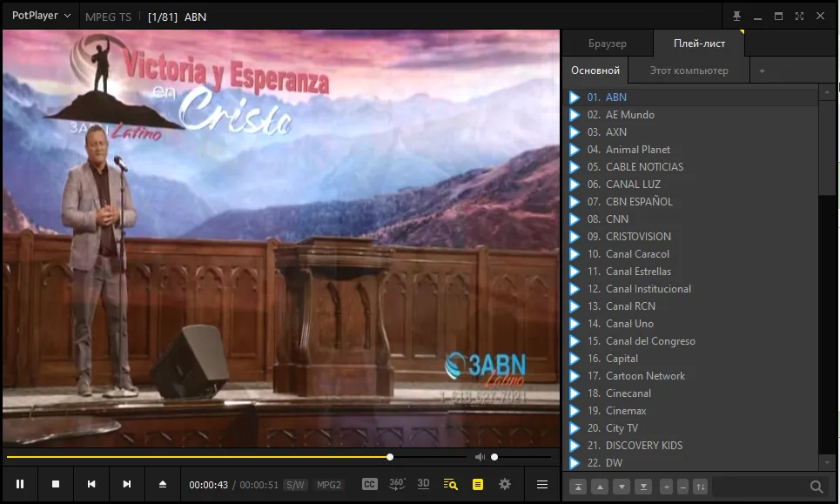840x504 pixels.
Task: Pause the video playback
Action: pos(20,484)
